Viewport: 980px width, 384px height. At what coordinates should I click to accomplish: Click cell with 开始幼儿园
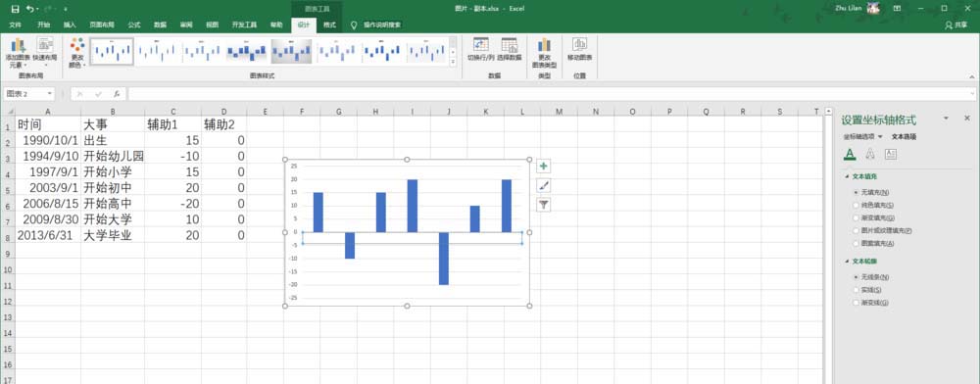pos(113,156)
